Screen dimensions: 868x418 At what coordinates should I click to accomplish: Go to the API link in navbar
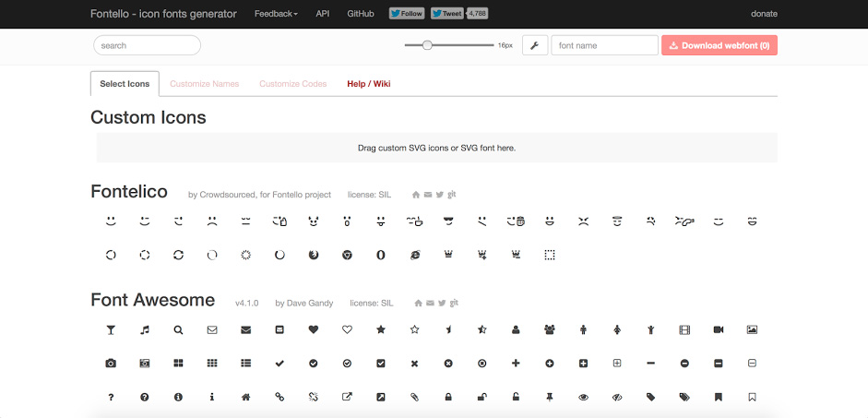pyautogui.click(x=323, y=14)
